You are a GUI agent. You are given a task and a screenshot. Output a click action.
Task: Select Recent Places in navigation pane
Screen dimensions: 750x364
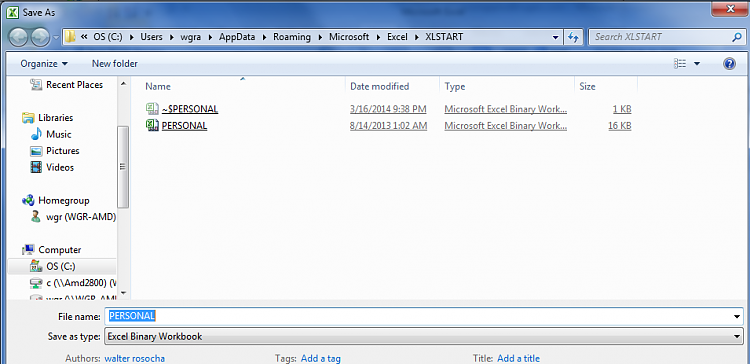point(75,85)
